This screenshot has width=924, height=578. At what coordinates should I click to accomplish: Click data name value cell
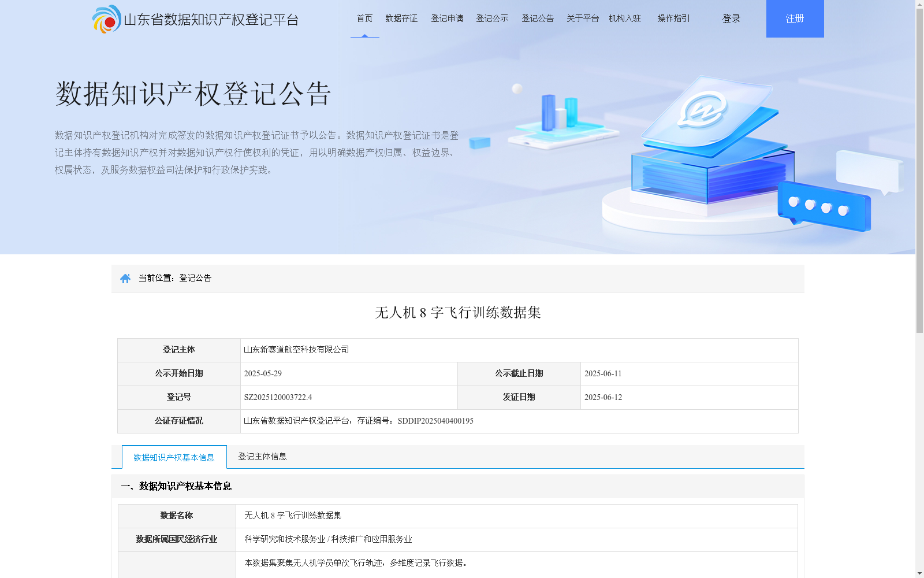click(517, 516)
